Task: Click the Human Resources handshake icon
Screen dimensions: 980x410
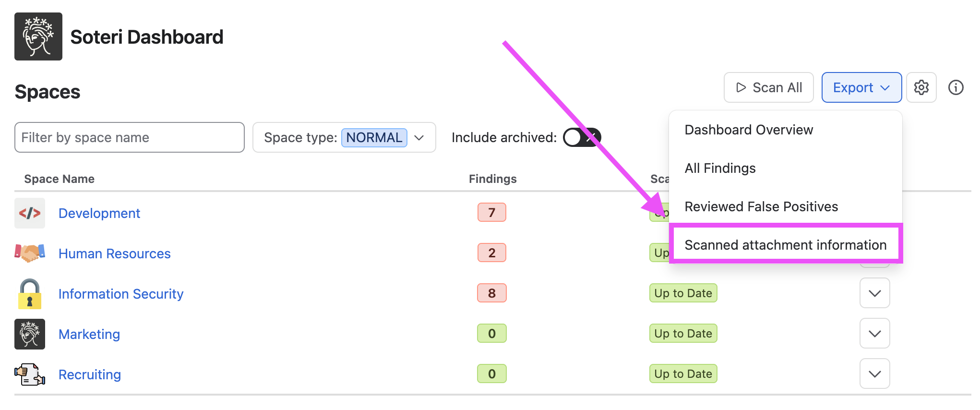Action: [30, 253]
